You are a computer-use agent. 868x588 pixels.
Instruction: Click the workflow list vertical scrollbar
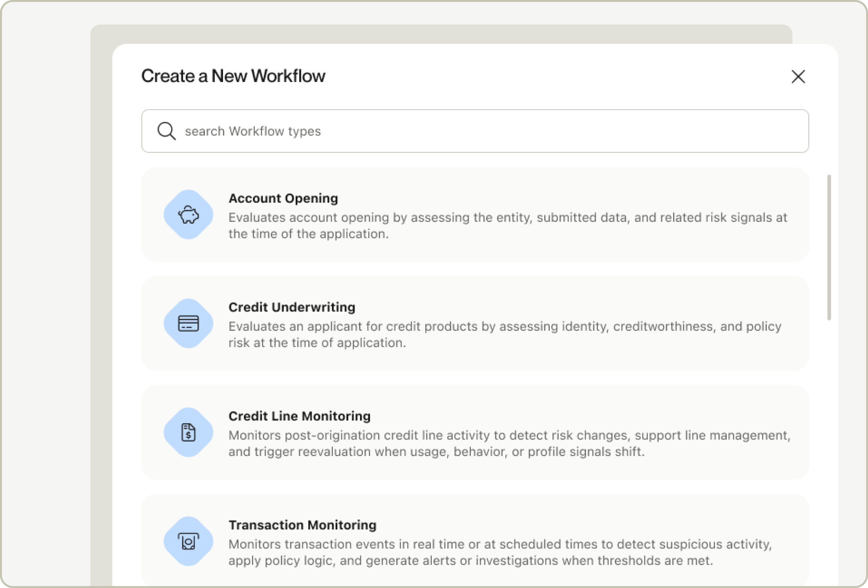tap(829, 247)
